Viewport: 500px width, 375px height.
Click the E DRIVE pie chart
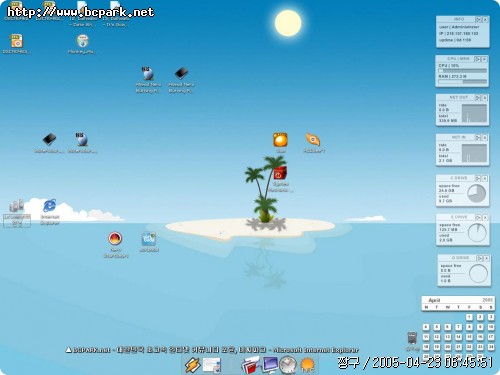coord(477,233)
